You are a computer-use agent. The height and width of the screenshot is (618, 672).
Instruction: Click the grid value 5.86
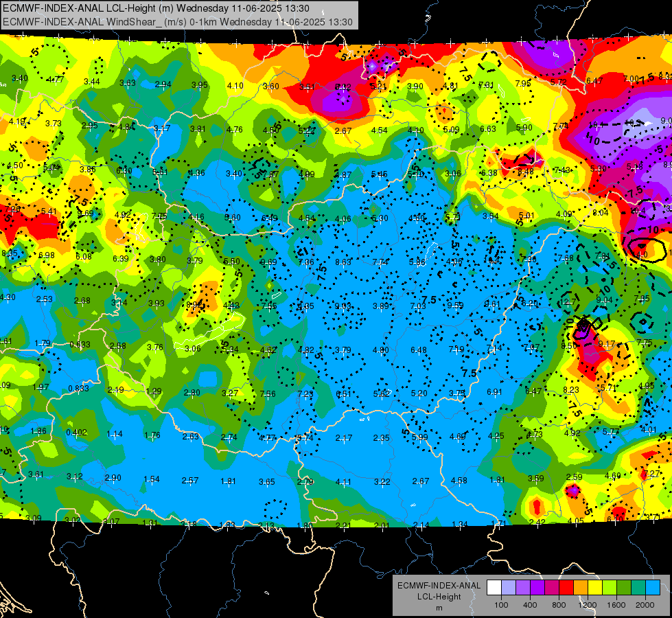click(x=417, y=262)
